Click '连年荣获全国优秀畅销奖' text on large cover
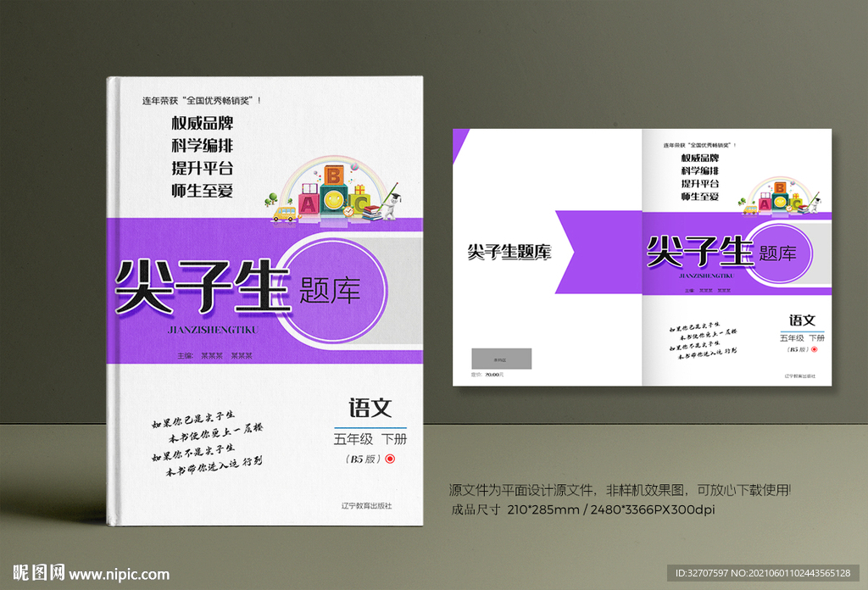The height and width of the screenshot is (590, 868). [x=202, y=101]
